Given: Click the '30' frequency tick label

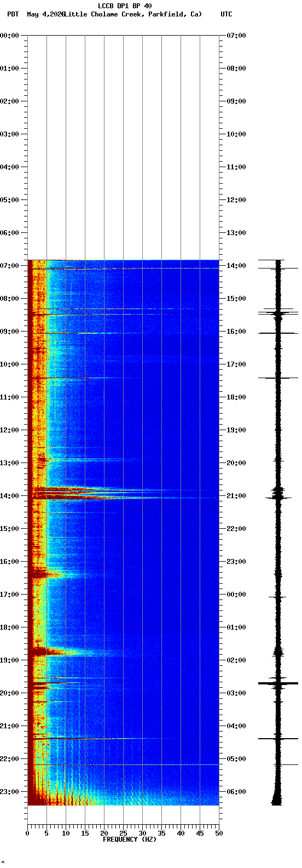Looking at the screenshot, I should point(142,833).
